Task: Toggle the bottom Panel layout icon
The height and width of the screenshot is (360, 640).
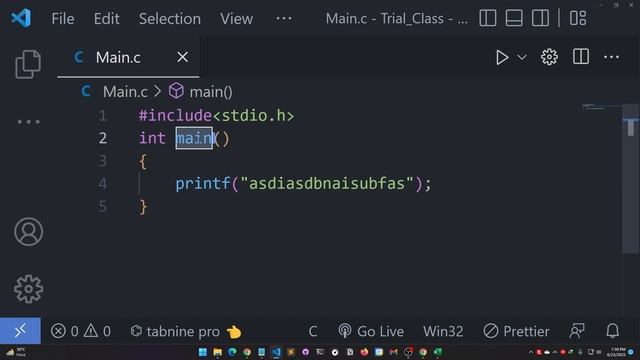Action: coord(514,18)
